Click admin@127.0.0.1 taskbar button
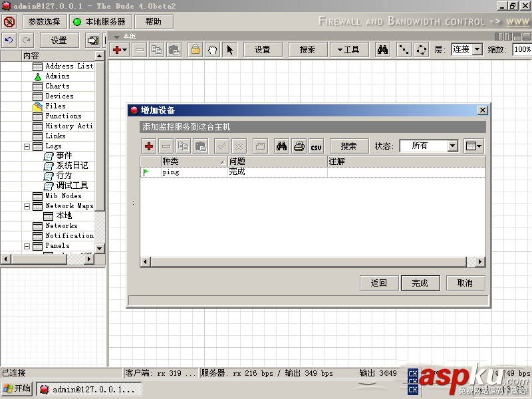 coord(89,389)
